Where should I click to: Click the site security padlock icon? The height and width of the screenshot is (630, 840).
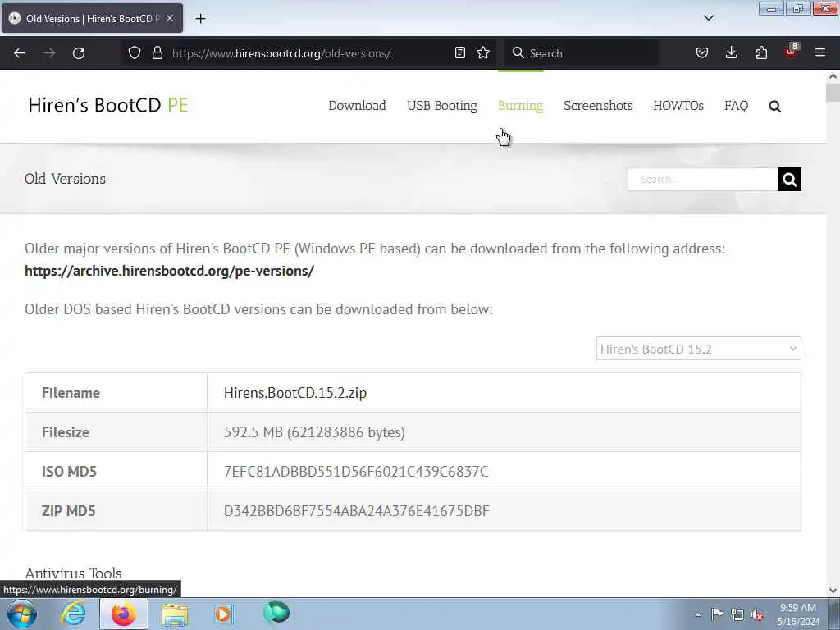click(x=157, y=52)
